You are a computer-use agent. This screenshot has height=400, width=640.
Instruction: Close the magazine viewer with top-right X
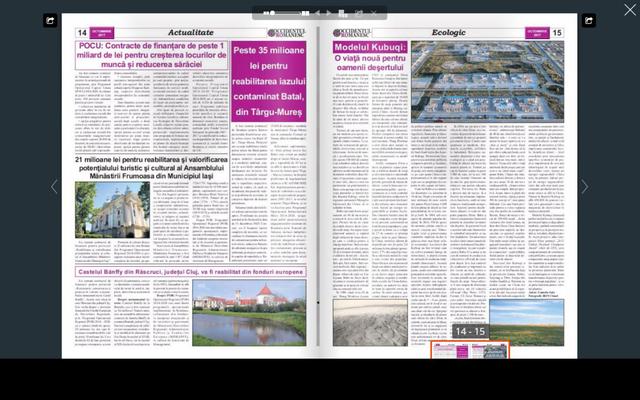click(x=630, y=9)
